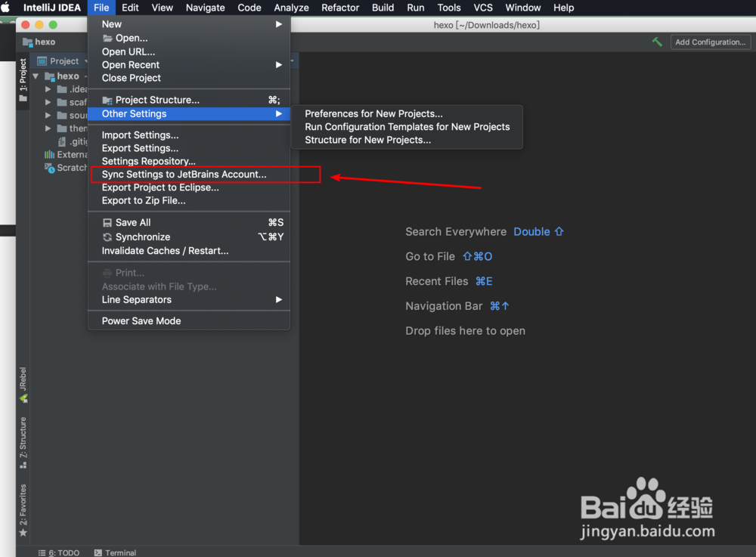Click the Project view panel icon
Viewport: 756px width, 557px height.
coord(42,61)
